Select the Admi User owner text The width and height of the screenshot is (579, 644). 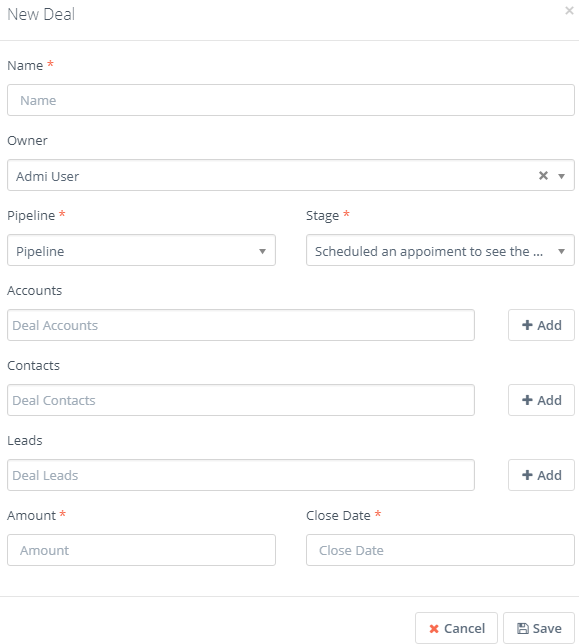pyautogui.click(x=47, y=176)
